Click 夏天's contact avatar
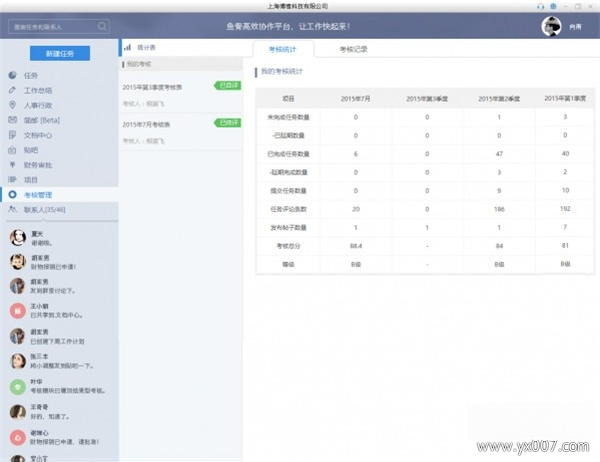This screenshot has height=462, width=600. pyautogui.click(x=18, y=238)
